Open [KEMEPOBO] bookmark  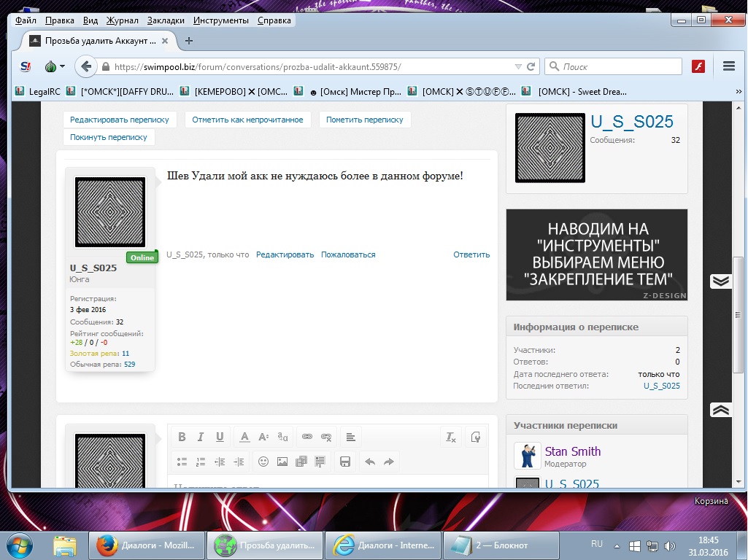(x=234, y=91)
